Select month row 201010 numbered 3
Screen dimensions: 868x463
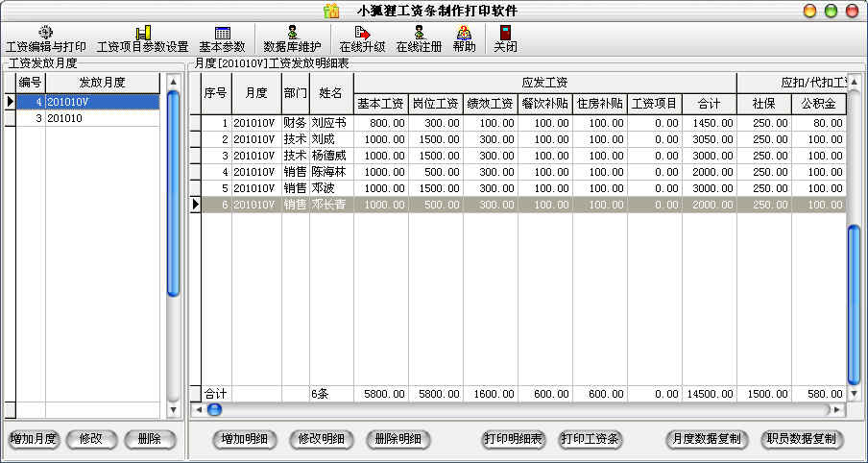pyautogui.click(x=87, y=118)
